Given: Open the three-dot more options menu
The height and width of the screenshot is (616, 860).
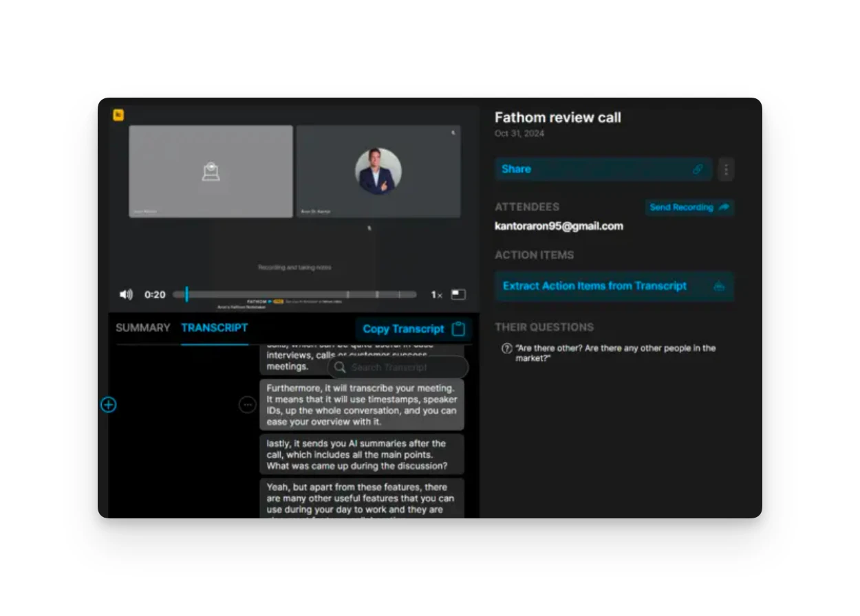Looking at the screenshot, I should pos(726,169).
